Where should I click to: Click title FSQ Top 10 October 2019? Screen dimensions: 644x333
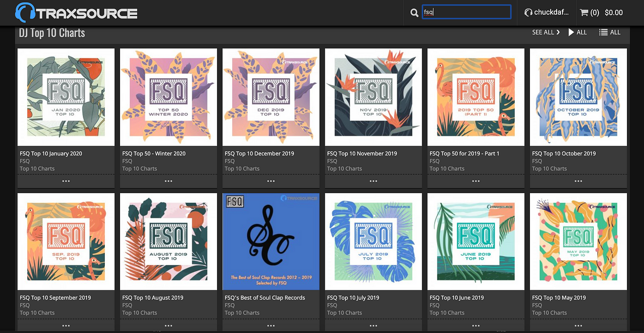coord(564,154)
